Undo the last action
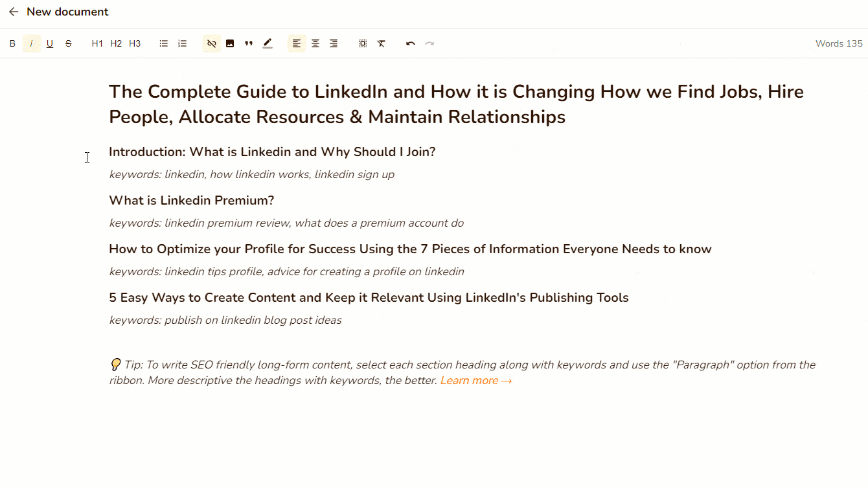The width and height of the screenshot is (868, 487). pyautogui.click(x=411, y=43)
